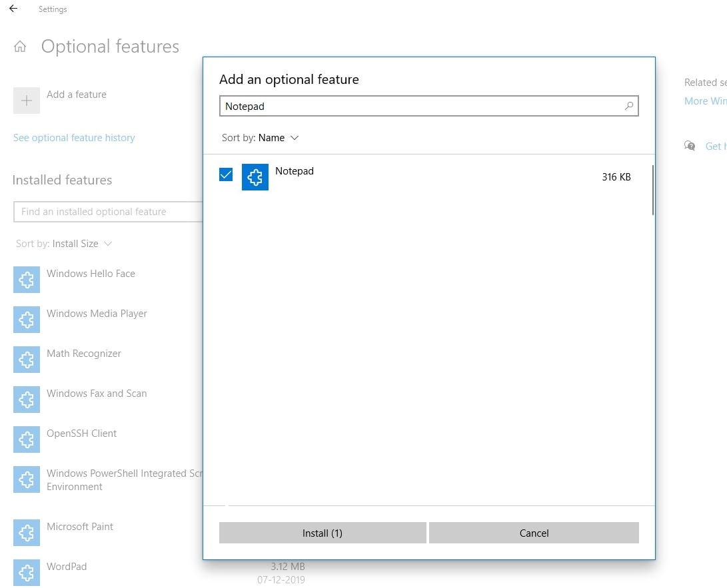Click Cancel in the dialog
Screen dimensions: 727x588
pos(533,533)
